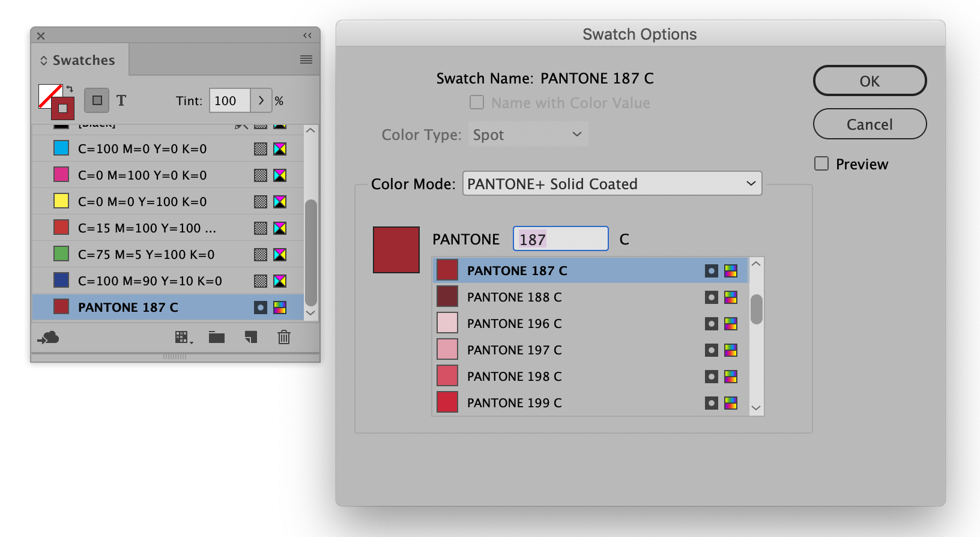The width and height of the screenshot is (980, 537).
Task: Select PANTONE 187 C in Swatches panel
Action: pos(168,307)
